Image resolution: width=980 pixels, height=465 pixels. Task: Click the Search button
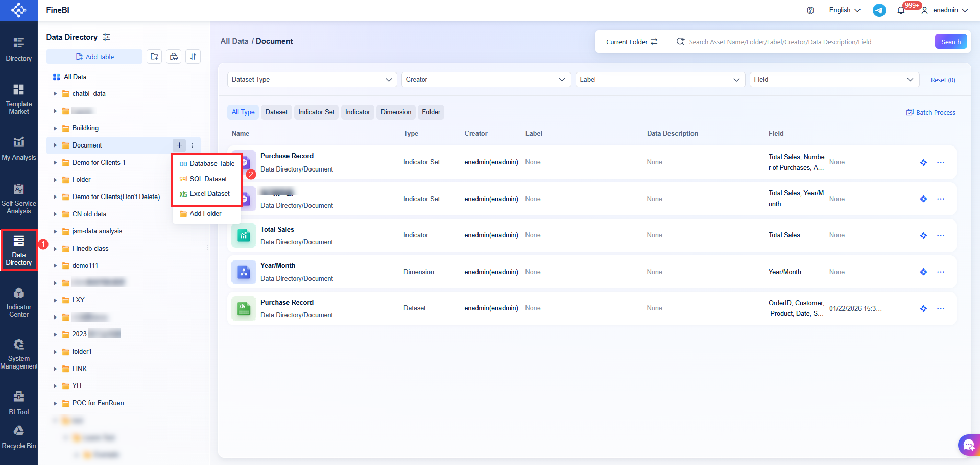click(x=951, y=42)
